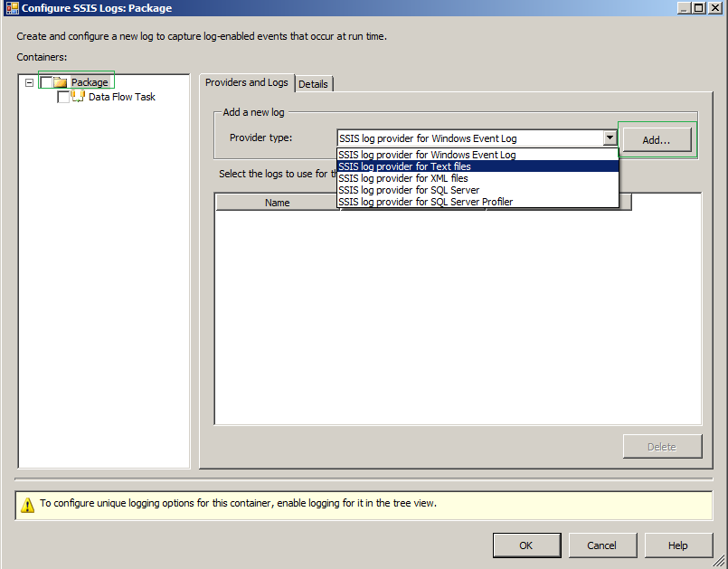
Task: Enable the Package container checkbox
Action: 46,82
